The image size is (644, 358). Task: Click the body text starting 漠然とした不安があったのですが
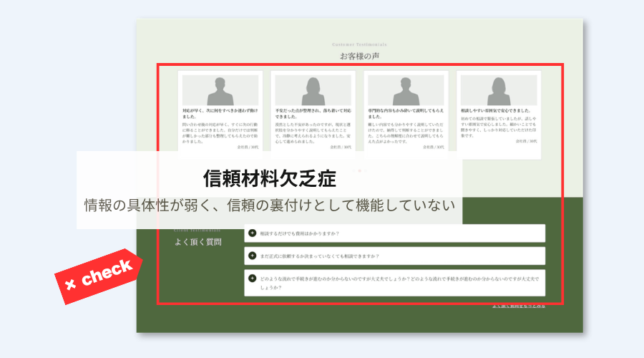313,132
